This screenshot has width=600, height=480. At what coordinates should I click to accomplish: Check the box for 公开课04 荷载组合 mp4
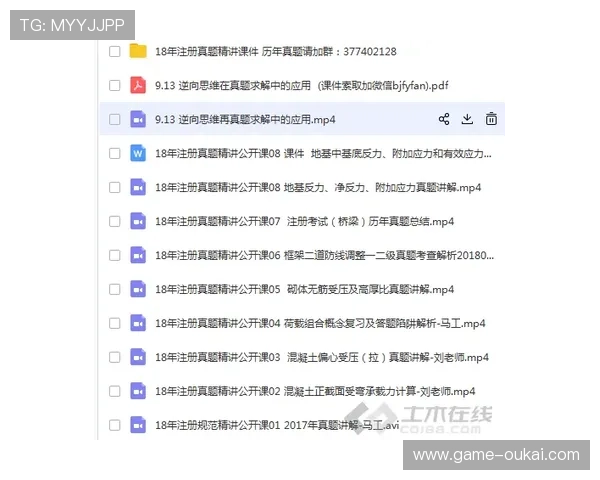click(114, 323)
